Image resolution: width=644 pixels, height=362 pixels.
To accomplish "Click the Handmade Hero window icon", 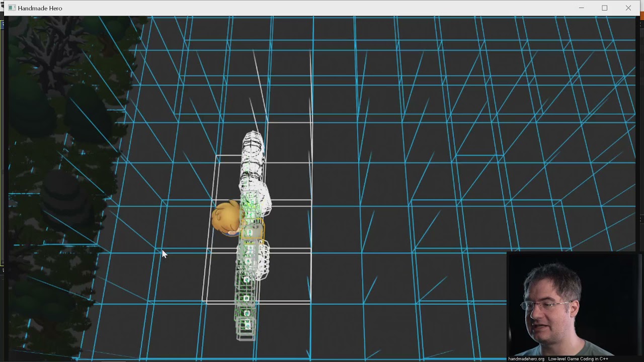I will 12,8.
